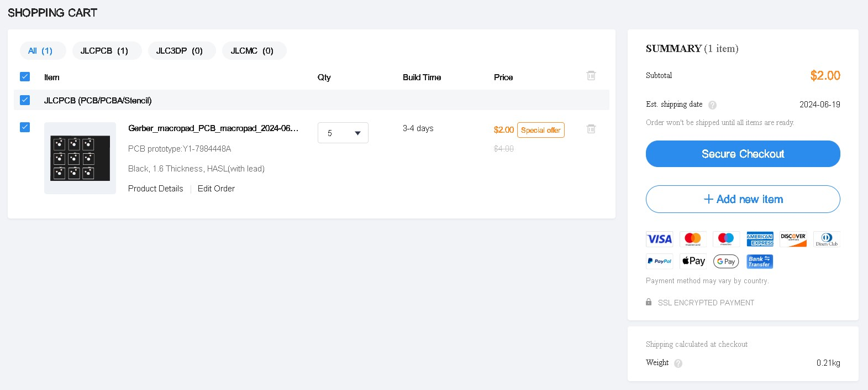This screenshot has width=868, height=390.
Task: Open the Gerber_macropad_PCB file name link
Action: point(213,128)
